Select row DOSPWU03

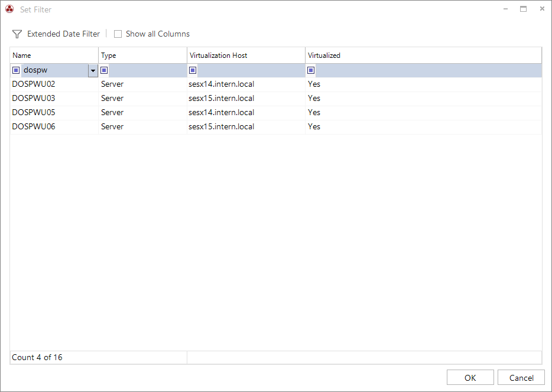(276, 99)
